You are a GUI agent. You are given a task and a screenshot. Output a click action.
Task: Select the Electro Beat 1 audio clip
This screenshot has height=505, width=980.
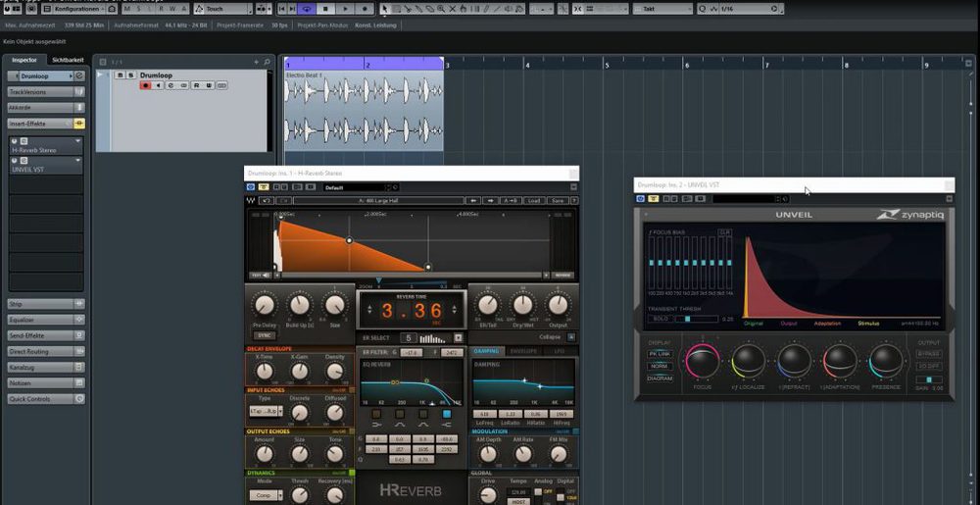[x=364, y=110]
